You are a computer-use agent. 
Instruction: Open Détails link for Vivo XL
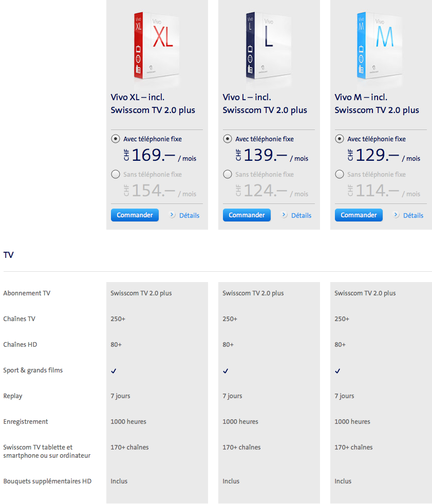189,216
